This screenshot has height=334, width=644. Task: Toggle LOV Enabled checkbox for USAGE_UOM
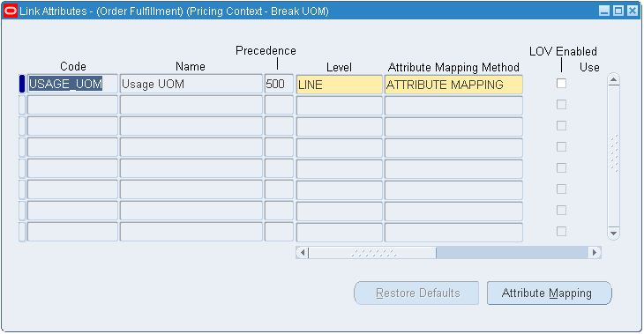pyautogui.click(x=561, y=84)
